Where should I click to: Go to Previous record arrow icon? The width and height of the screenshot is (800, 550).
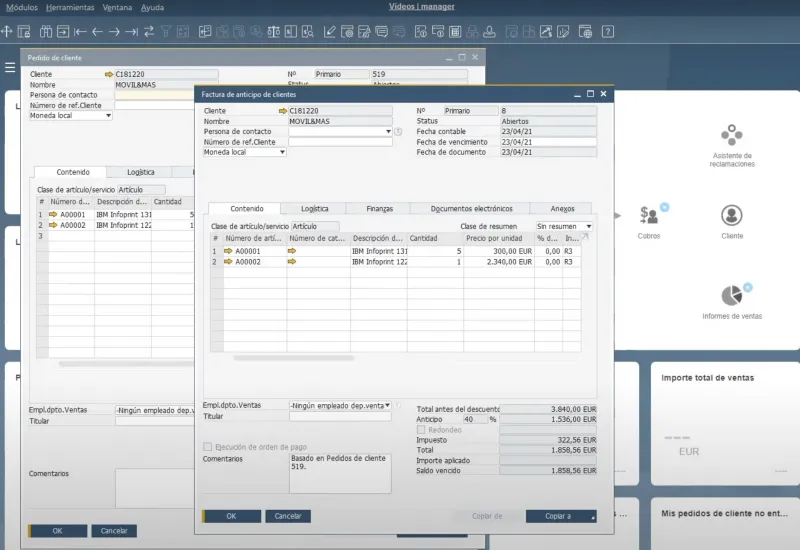point(97,32)
